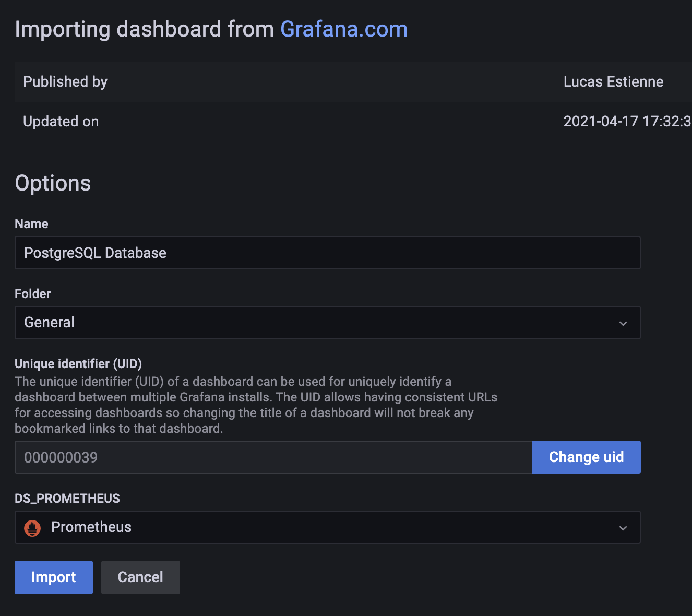Expand the DS_PROMETHEUS data source dropdown
Viewport: 692px width, 616px height.
(328, 527)
